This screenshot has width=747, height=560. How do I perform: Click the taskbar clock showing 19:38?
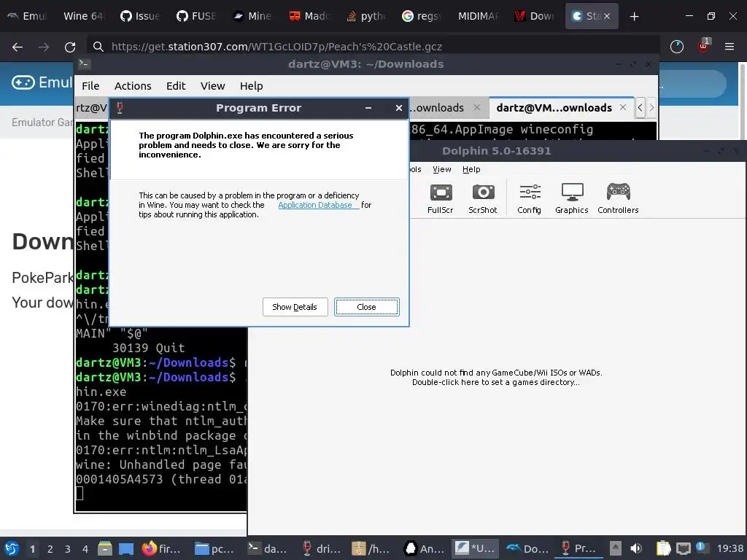click(730, 548)
